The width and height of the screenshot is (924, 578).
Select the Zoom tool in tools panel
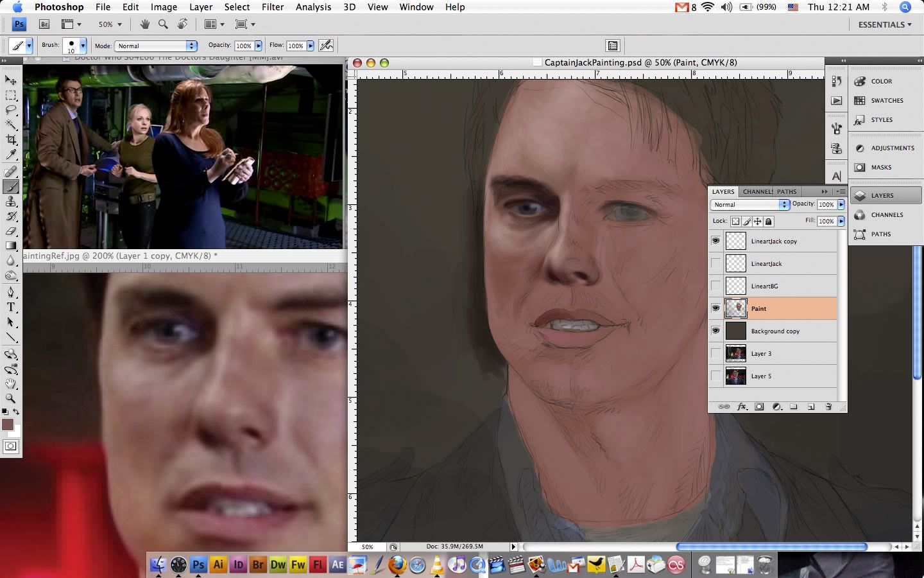click(x=11, y=399)
